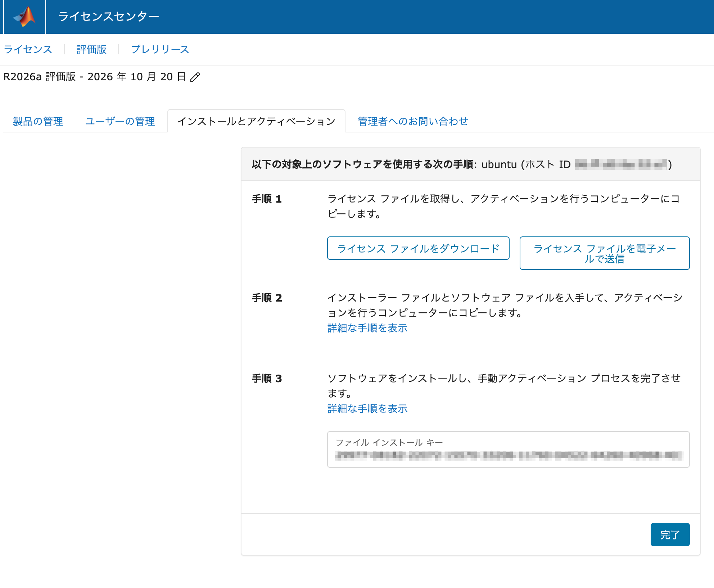Click the MATLAB logo icon

pos(24,17)
